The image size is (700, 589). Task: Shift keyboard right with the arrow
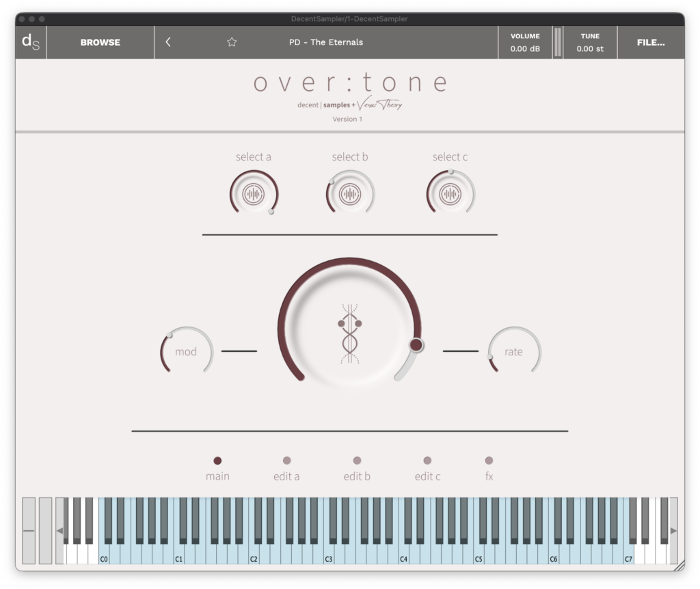(673, 530)
